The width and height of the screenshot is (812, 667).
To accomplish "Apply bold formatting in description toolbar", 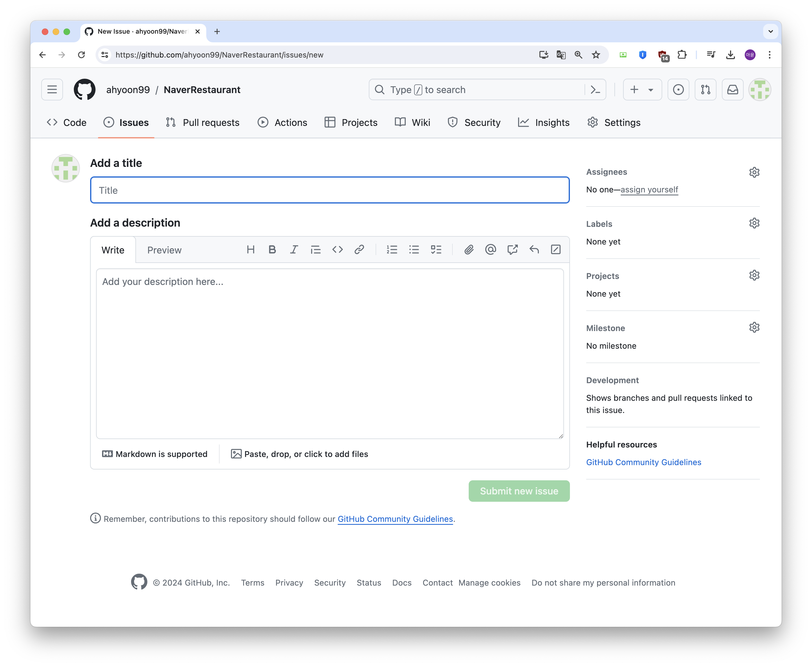I will click(x=272, y=250).
